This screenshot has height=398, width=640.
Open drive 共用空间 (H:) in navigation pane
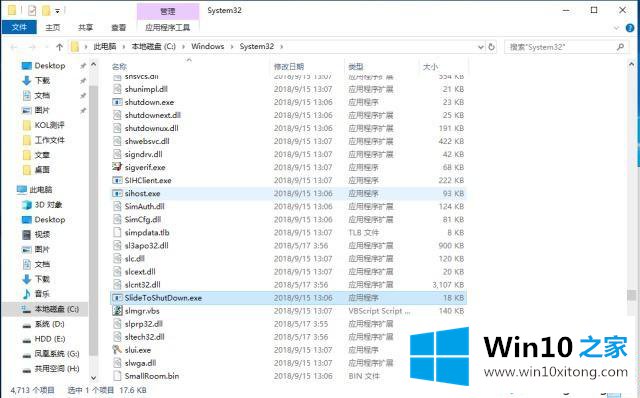click(56, 369)
